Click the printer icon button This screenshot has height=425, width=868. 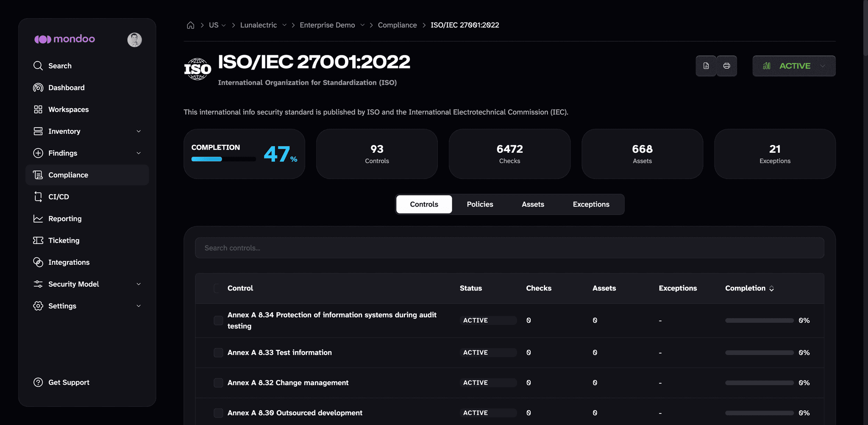[x=727, y=66]
